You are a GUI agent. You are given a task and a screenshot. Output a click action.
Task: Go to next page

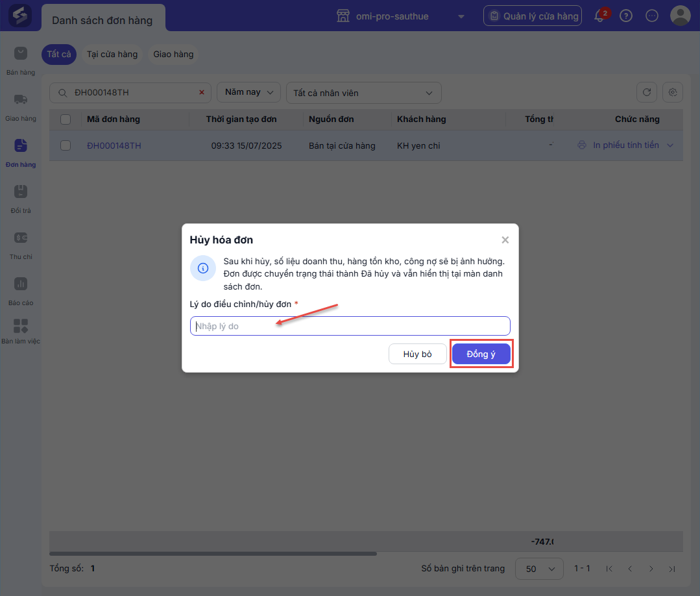pyautogui.click(x=651, y=569)
